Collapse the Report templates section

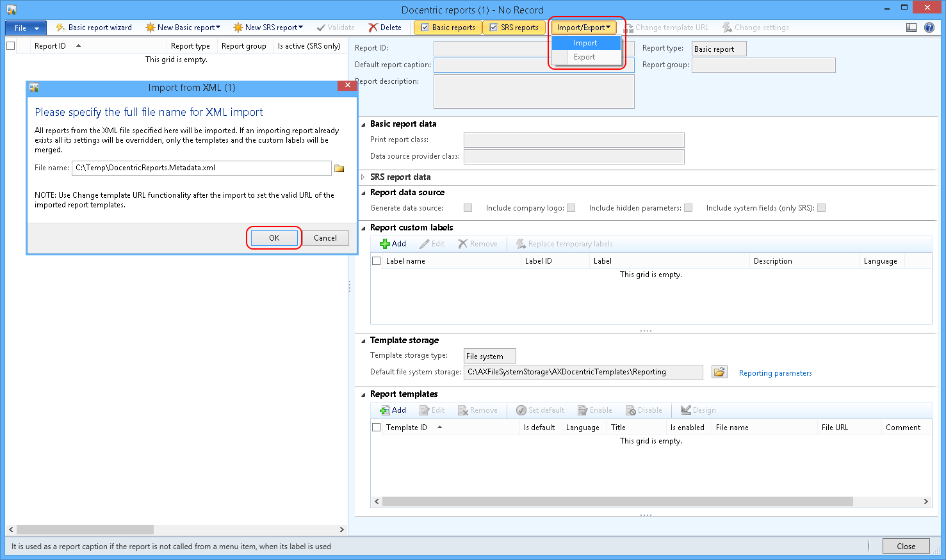tap(363, 394)
